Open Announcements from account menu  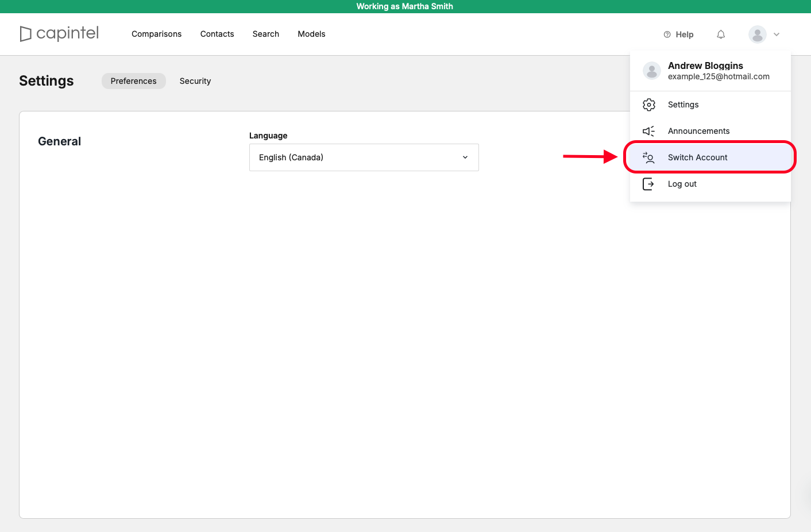coord(710,131)
